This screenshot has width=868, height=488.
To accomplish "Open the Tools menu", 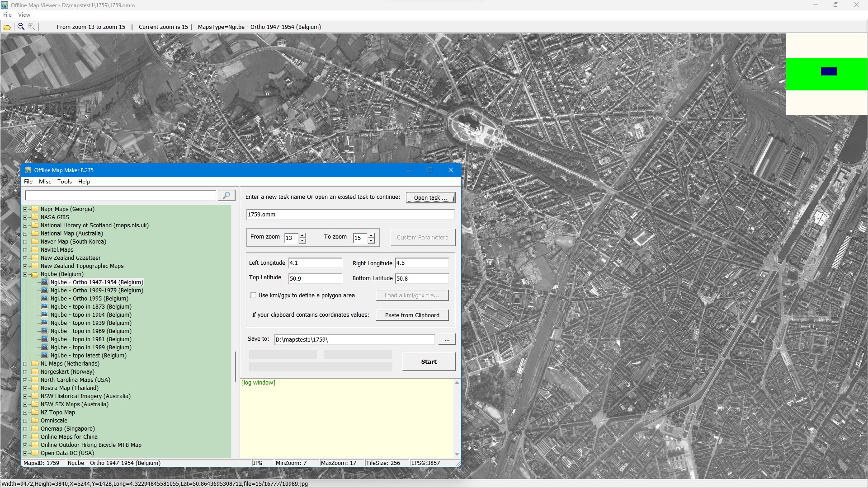I will (64, 181).
